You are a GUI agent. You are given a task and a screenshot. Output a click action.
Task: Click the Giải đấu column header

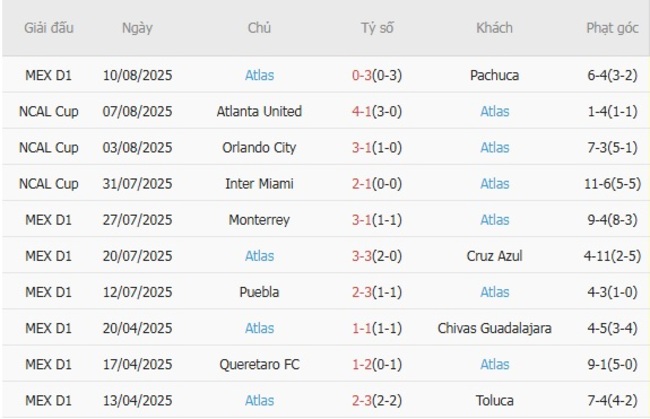point(50,28)
